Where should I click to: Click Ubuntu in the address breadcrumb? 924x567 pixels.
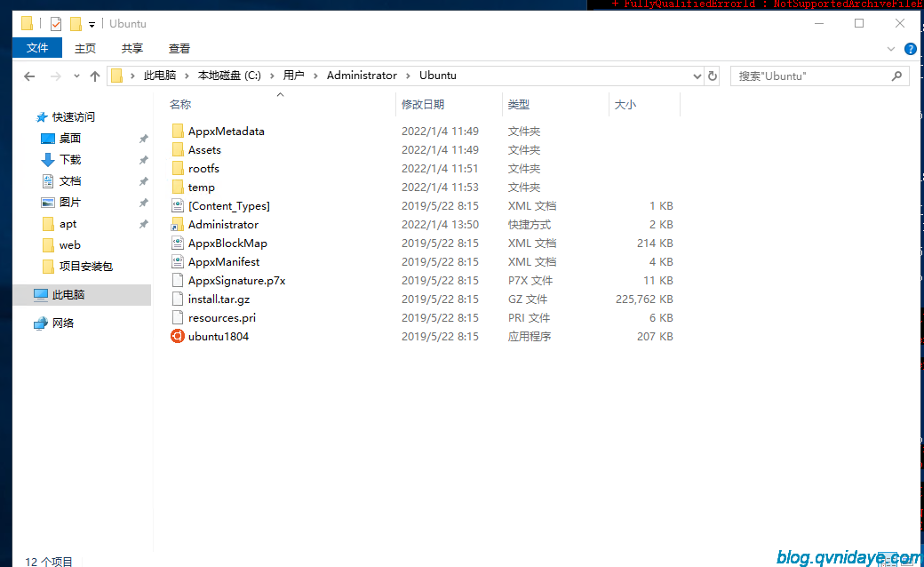coord(438,76)
